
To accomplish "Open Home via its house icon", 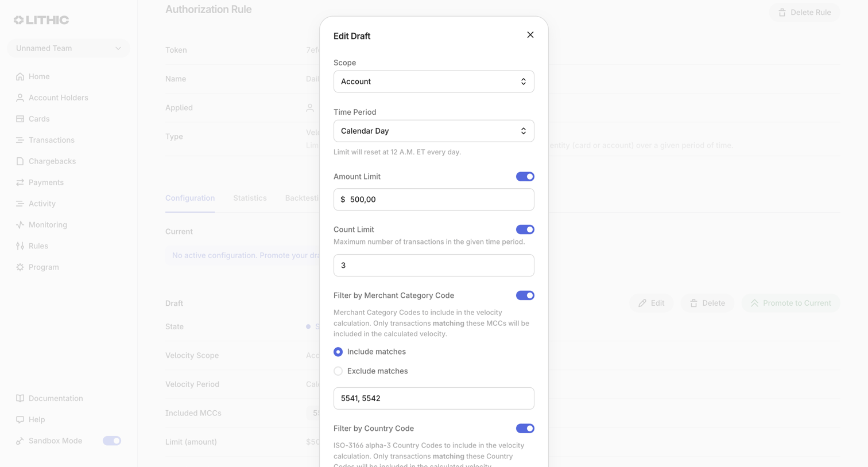I will click(x=20, y=76).
